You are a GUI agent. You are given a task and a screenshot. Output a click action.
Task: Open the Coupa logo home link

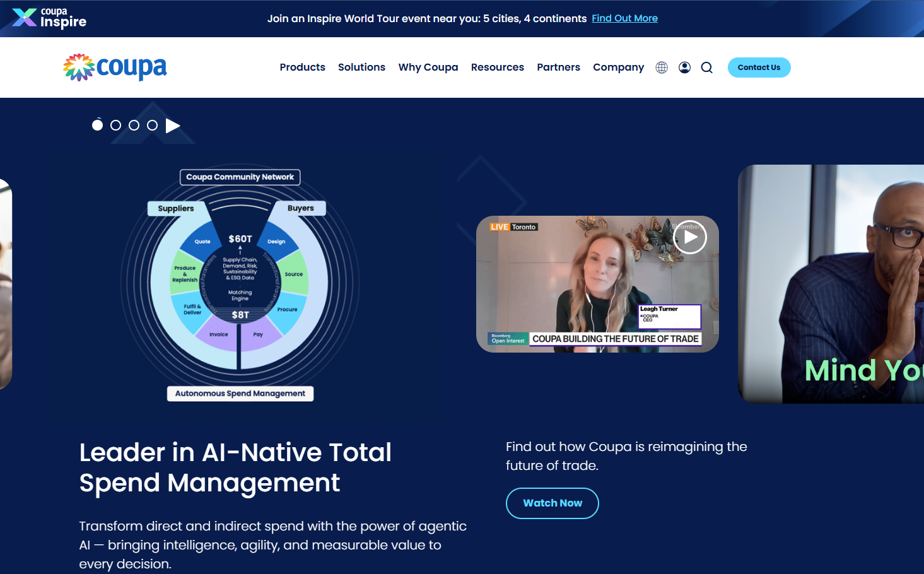coord(115,67)
